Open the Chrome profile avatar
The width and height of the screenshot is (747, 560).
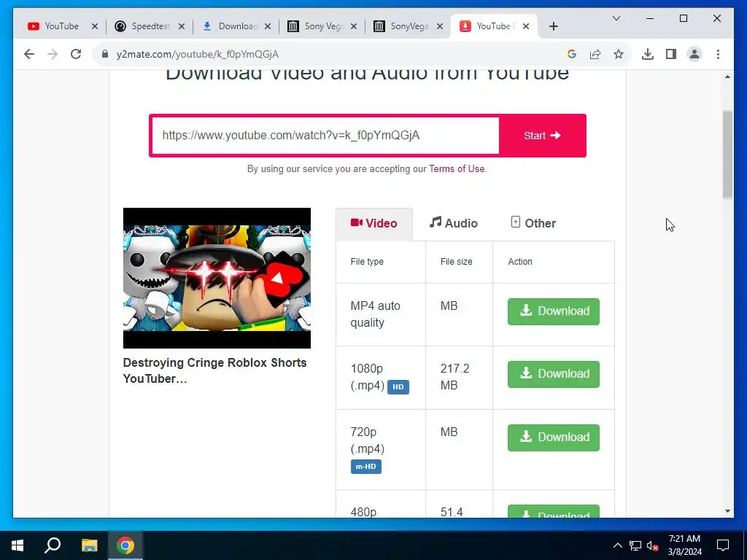click(x=694, y=54)
